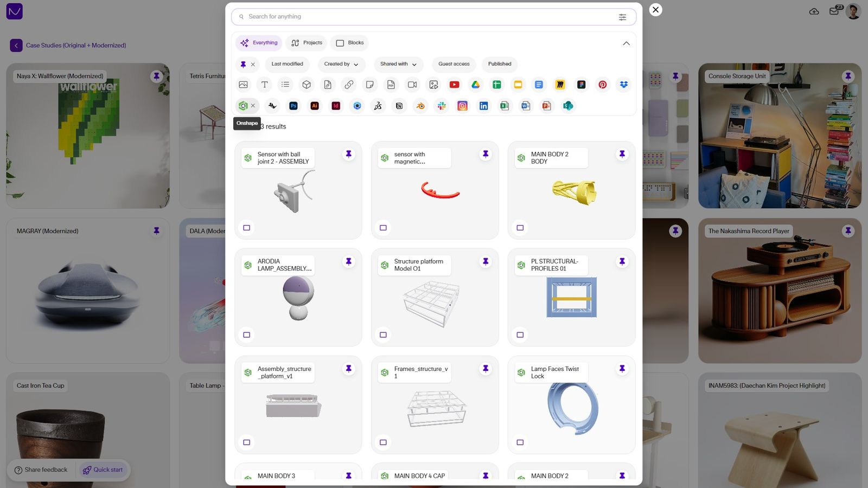
Task: Toggle the Published filter
Action: pyautogui.click(x=499, y=64)
